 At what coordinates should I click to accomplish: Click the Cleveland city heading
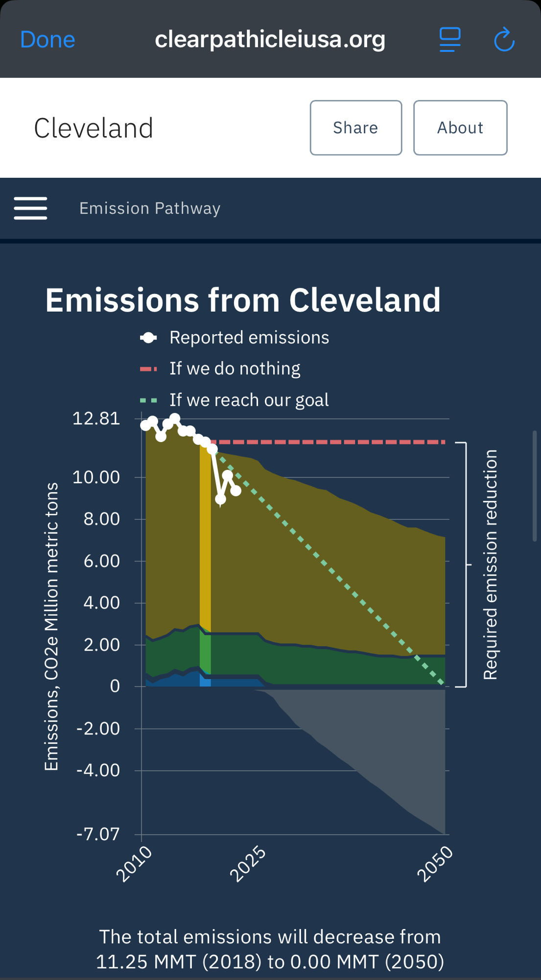point(94,128)
